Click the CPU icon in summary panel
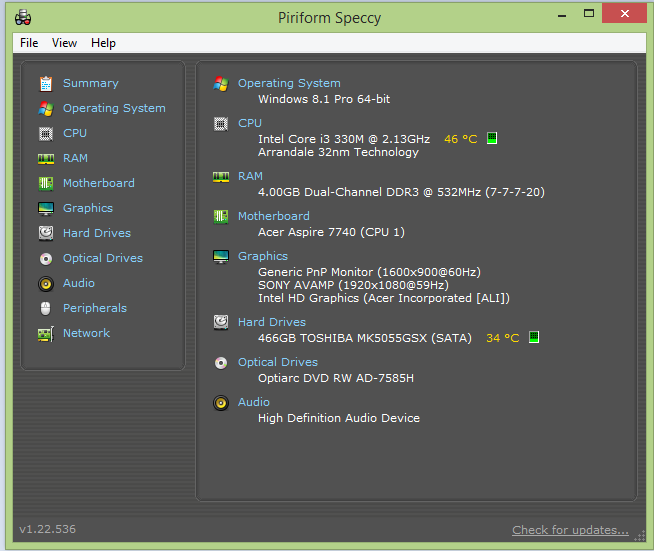 click(x=221, y=124)
